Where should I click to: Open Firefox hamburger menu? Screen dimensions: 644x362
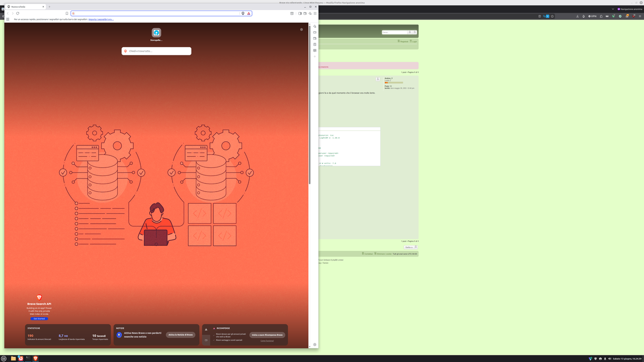(640, 16)
